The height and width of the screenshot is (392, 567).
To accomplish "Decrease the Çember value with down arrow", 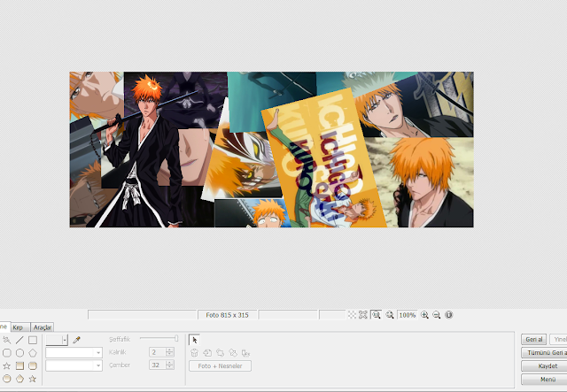I will point(169,367).
